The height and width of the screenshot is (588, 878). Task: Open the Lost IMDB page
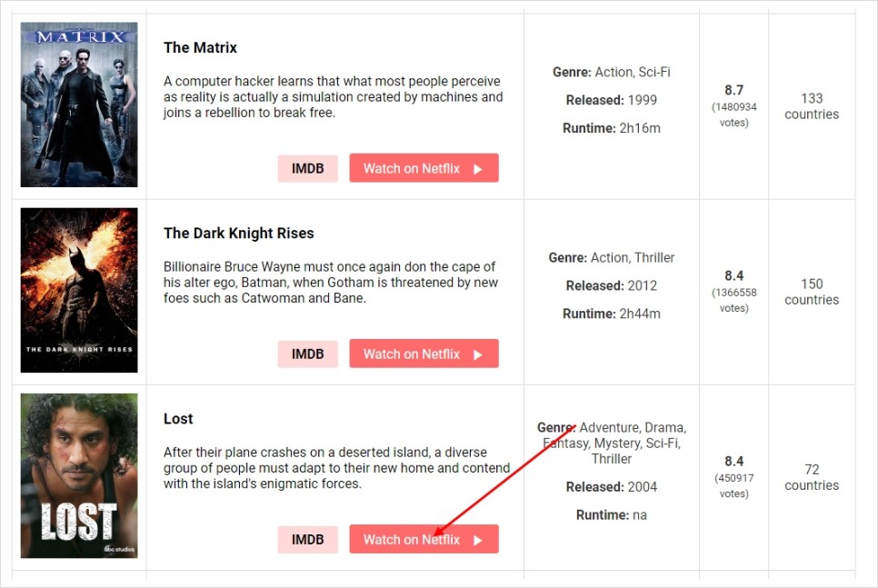pos(307,540)
